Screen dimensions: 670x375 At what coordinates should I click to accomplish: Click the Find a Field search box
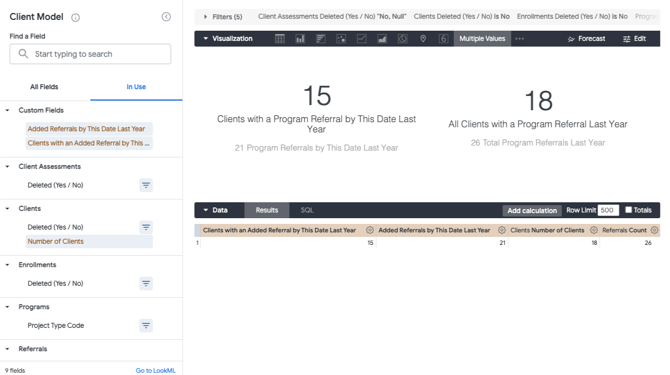pos(90,54)
